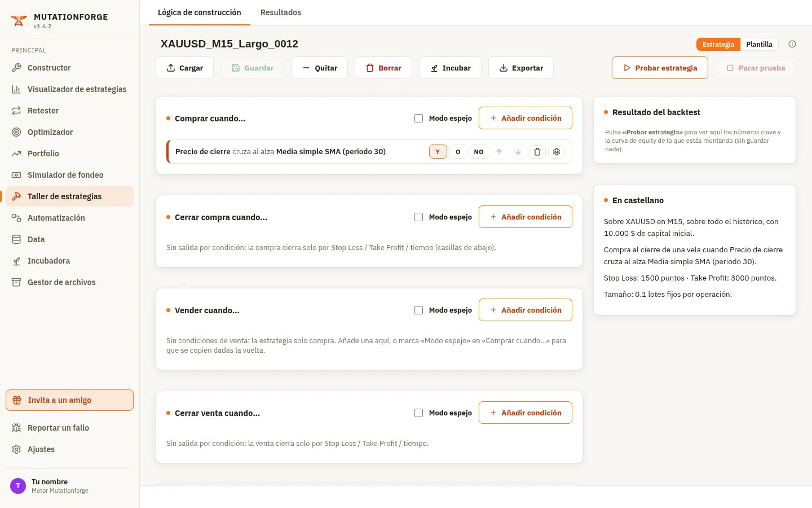The image size is (812, 508).
Task: Click the En castellano heading
Action: coord(638,200)
